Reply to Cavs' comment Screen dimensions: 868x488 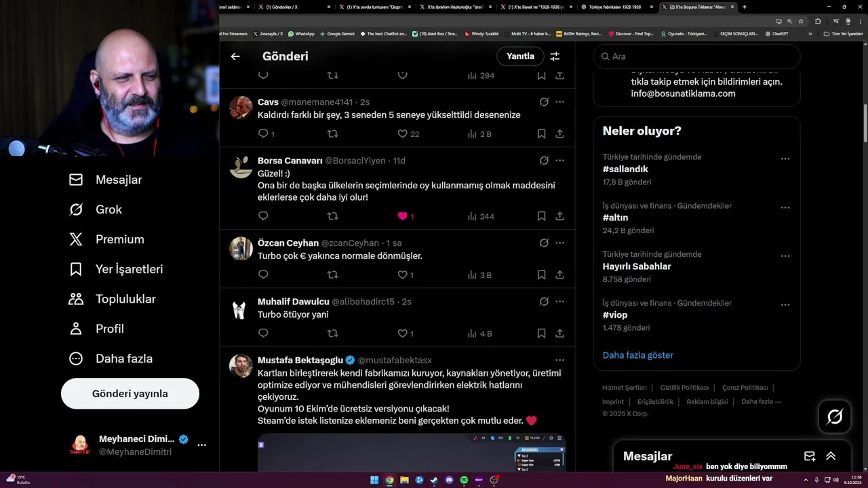(x=263, y=134)
